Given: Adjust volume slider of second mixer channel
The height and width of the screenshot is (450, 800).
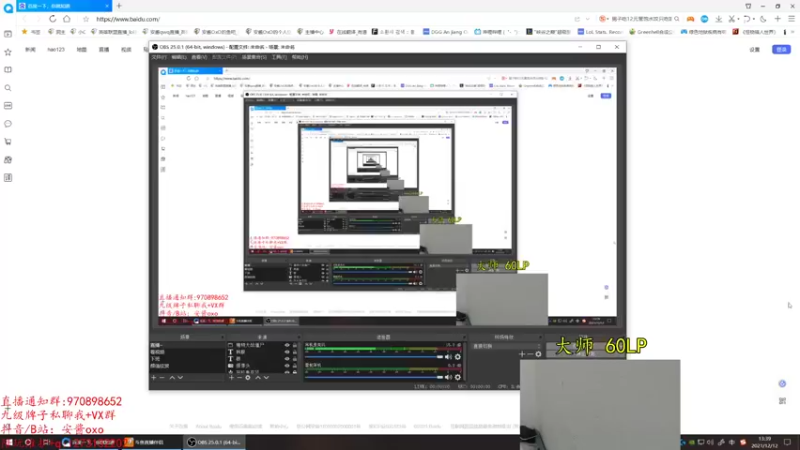Looking at the screenshot, I should click(373, 378).
